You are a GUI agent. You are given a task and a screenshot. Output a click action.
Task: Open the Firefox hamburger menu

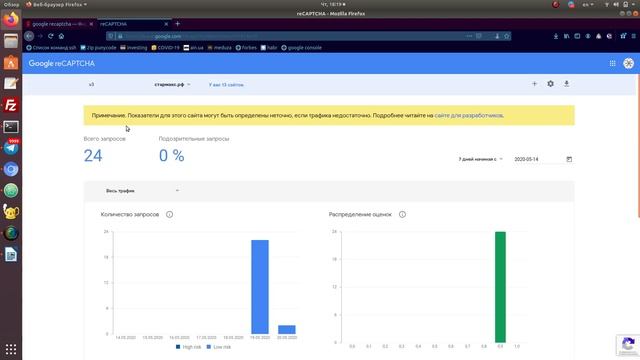point(634,36)
